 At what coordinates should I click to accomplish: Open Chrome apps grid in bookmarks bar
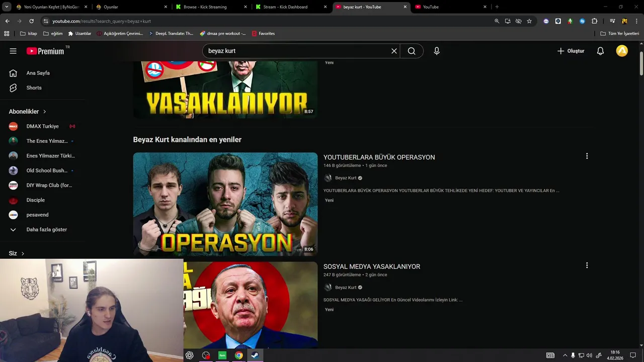point(7,34)
